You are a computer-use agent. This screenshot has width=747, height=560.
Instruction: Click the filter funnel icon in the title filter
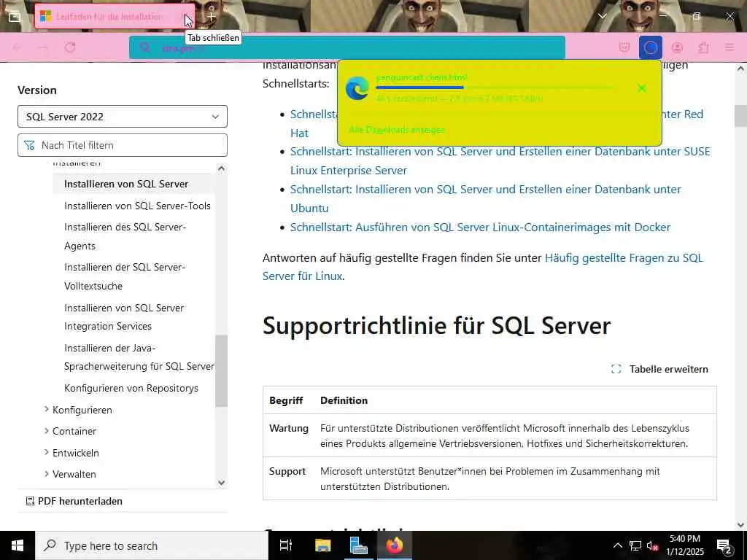click(x=29, y=145)
